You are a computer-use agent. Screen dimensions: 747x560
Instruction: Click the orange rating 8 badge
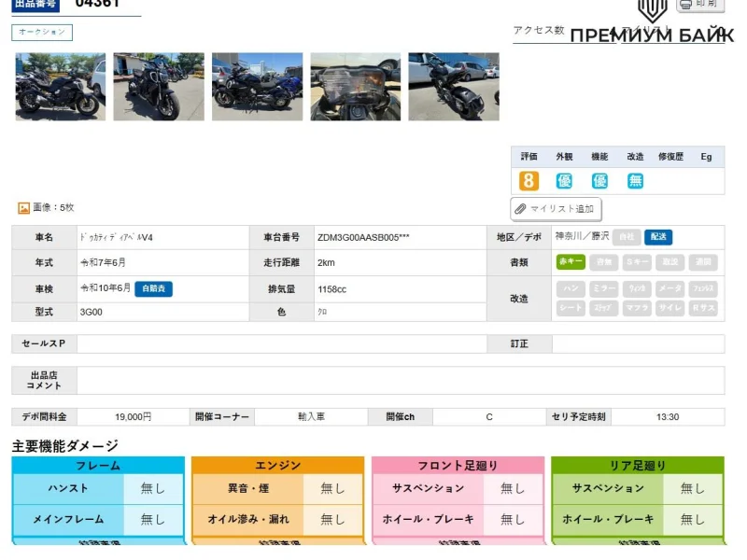coord(529,181)
